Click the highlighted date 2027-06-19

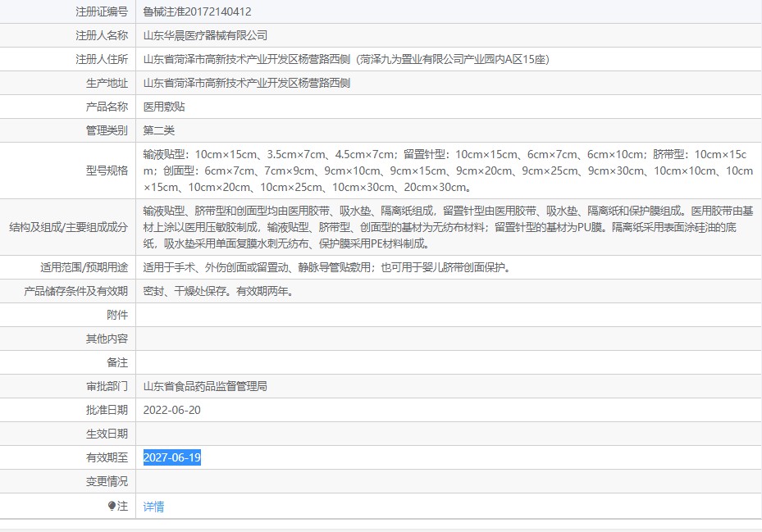pyautogui.click(x=172, y=457)
